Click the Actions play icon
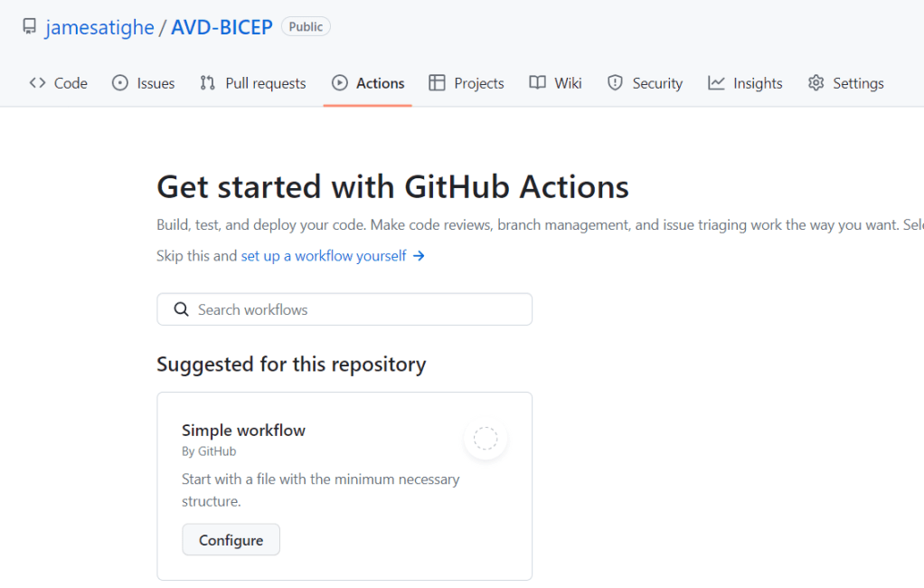The height and width of the screenshot is (588, 924). pyautogui.click(x=340, y=83)
